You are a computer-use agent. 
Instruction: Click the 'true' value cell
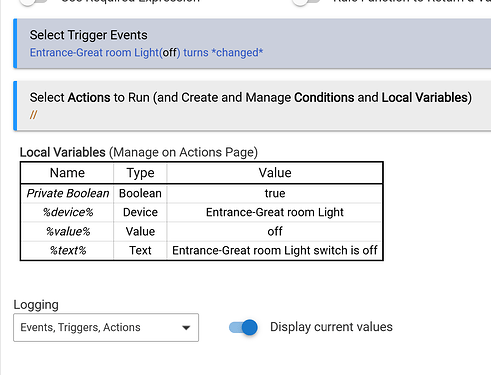pos(275,193)
